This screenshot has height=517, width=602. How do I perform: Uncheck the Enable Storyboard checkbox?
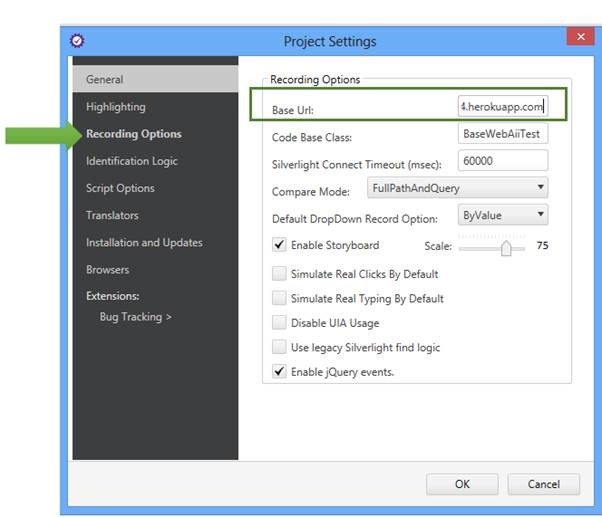(280, 245)
